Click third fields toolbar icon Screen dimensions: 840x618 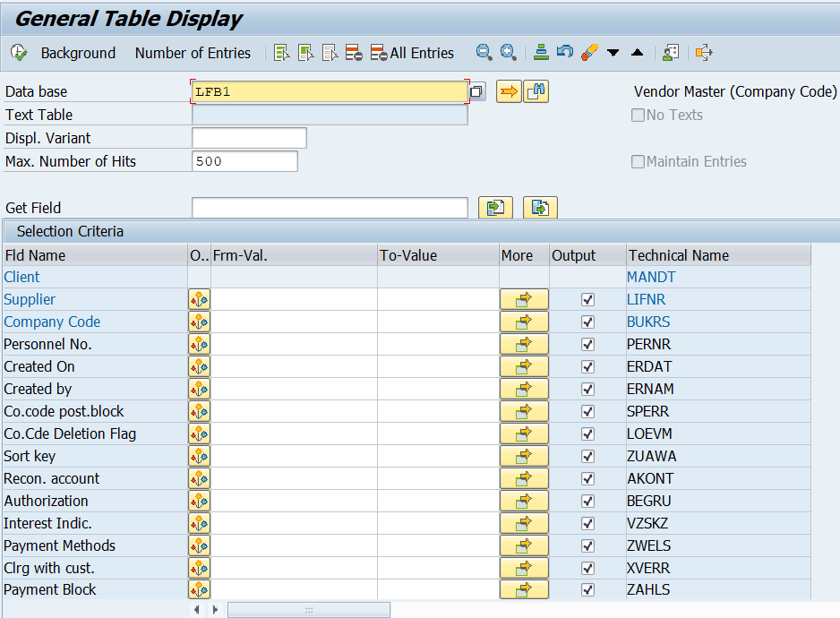click(x=330, y=53)
